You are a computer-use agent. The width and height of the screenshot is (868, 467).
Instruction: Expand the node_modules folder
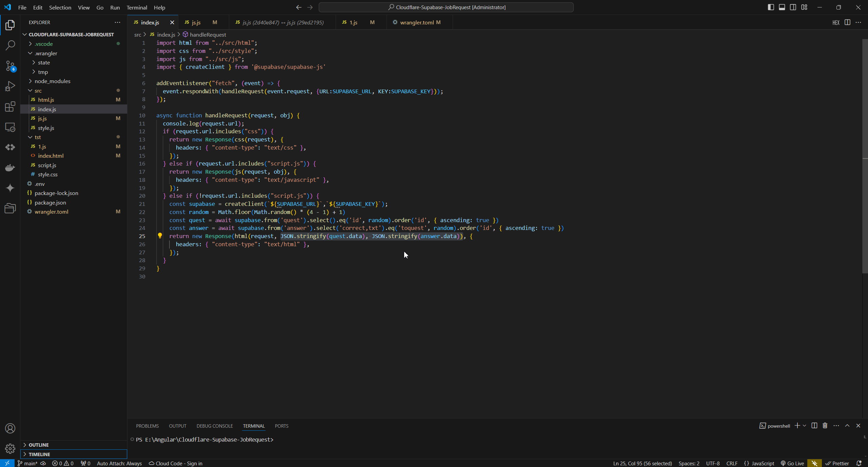(x=53, y=81)
